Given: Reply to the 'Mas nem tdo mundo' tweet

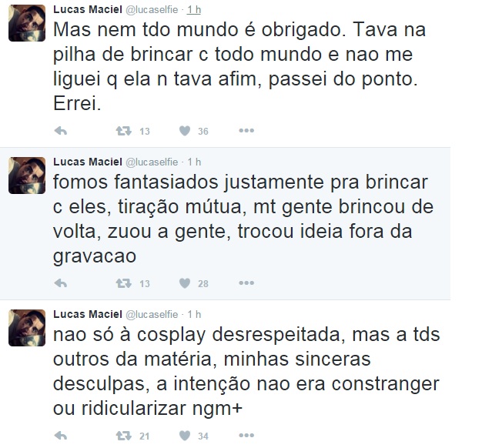Looking at the screenshot, I should click(x=61, y=131).
